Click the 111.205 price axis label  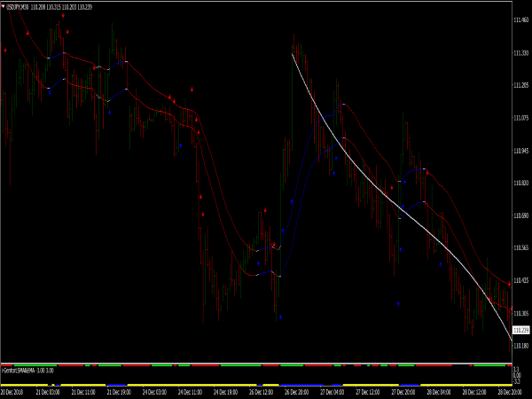520,85
